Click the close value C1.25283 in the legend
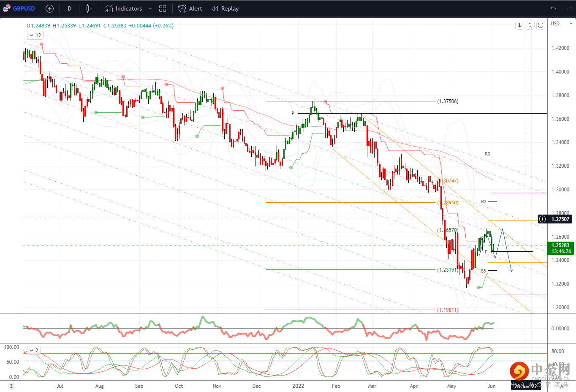 click(115, 26)
